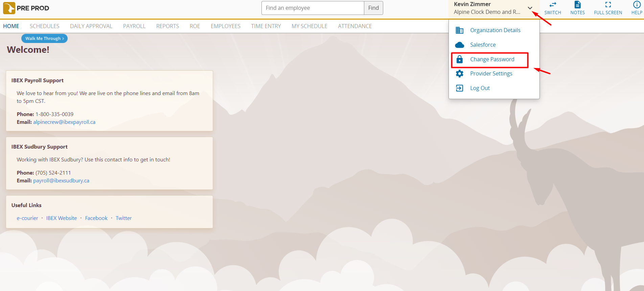Click the Kevin Zimmer user name
The height and width of the screenshot is (291, 644).
[x=472, y=4]
